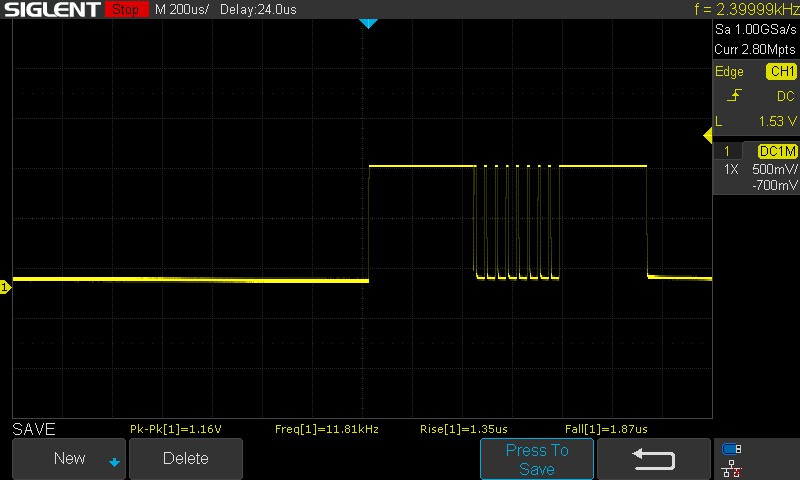The height and width of the screenshot is (480, 800).
Task: Click the 1X probe attenuation label
Action: click(731, 169)
